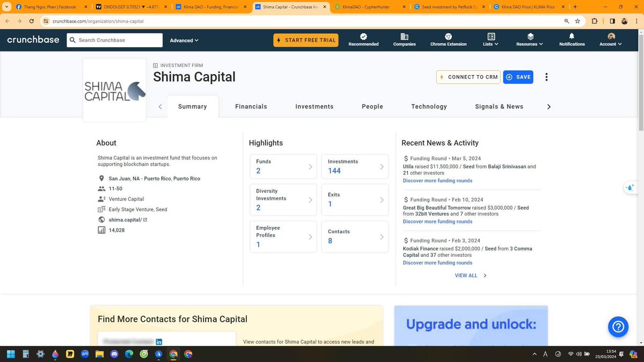Viewport: 644px width, 362px height.
Task: Open Zoom app from the taskbar
Action: pyautogui.click(x=84, y=354)
